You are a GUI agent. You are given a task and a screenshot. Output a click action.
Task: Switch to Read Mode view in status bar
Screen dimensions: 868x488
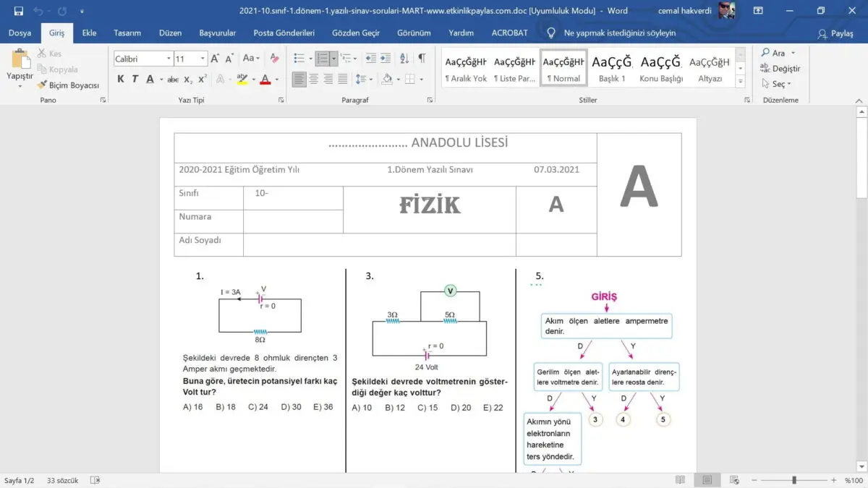pyautogui.click(x=680, y=480)
